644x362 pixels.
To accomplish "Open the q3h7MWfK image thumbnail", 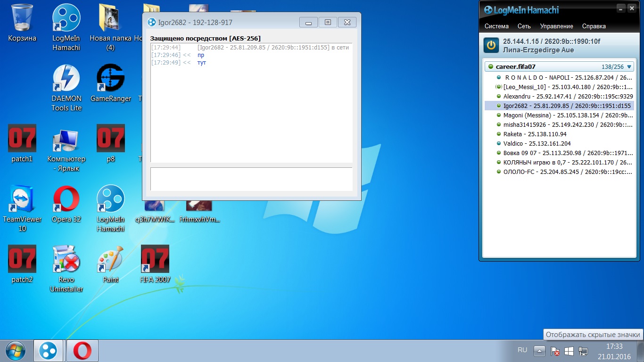I will point(155,212).
